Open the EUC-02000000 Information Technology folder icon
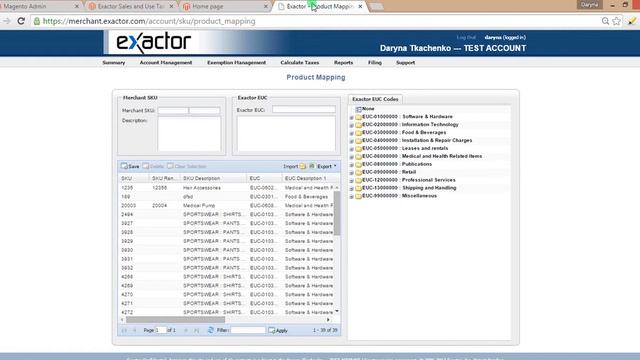Viewport: 640px width, 360px height. [x=358, y=125]
